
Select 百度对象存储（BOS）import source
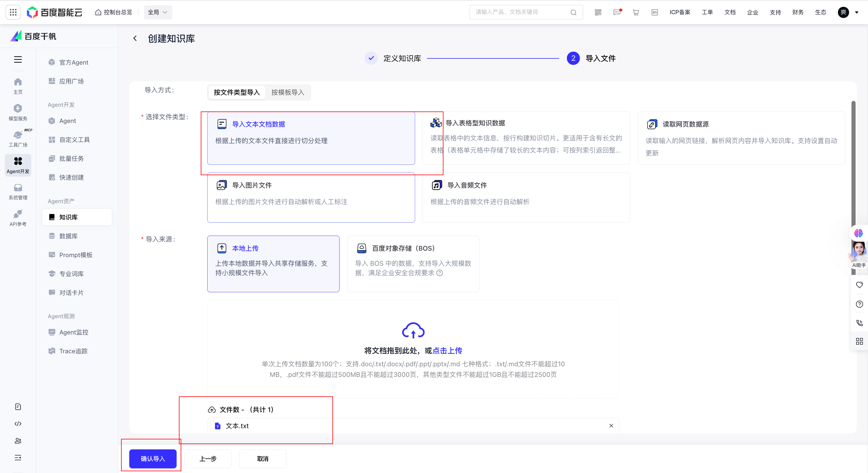[413, 264]
